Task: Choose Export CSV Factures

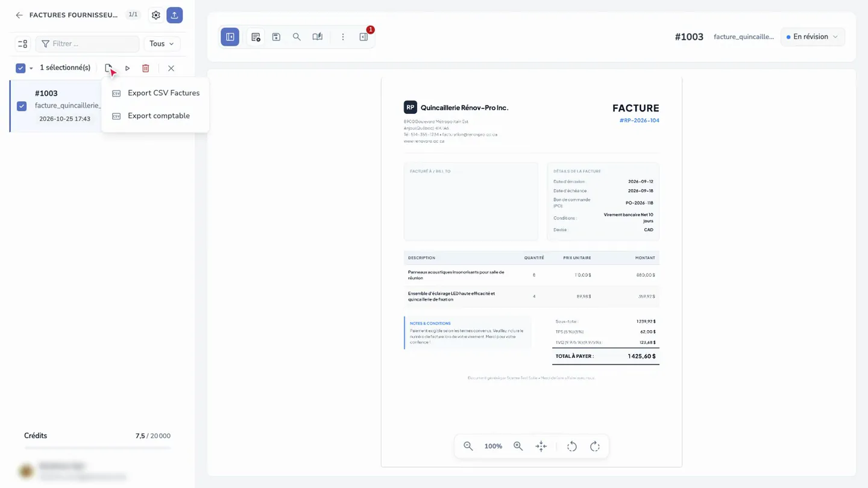Action: click(x=156, y=93)
